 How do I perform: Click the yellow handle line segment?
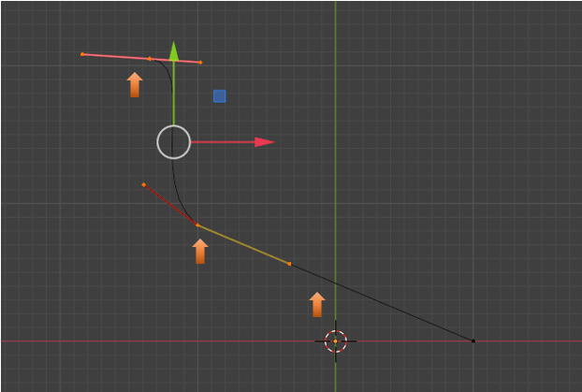click(243, 244)
